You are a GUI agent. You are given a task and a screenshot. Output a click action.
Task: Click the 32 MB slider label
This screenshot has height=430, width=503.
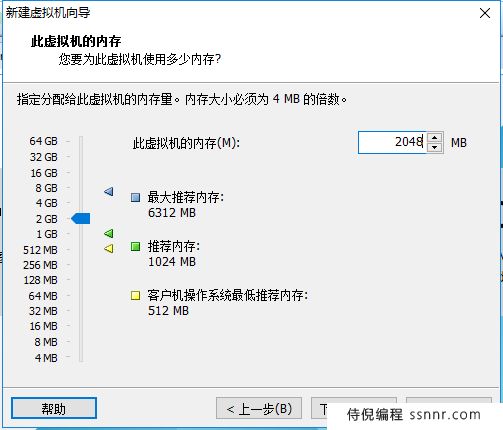(43, 311)
